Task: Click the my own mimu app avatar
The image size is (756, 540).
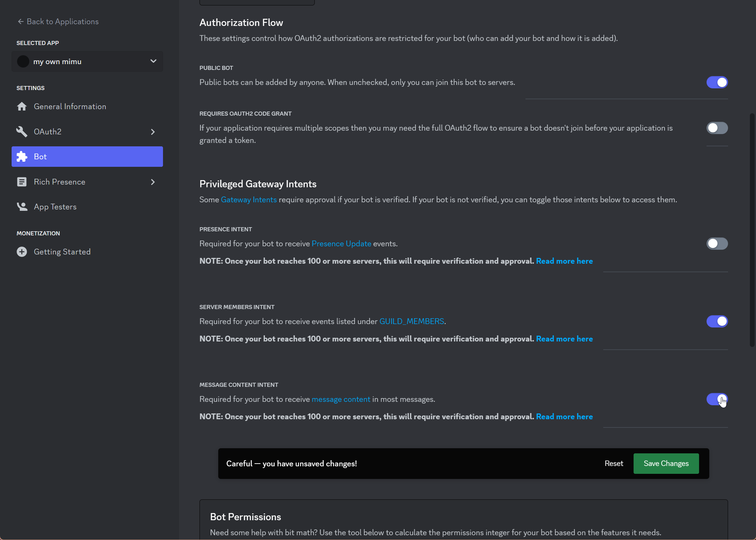Action: 23,61
